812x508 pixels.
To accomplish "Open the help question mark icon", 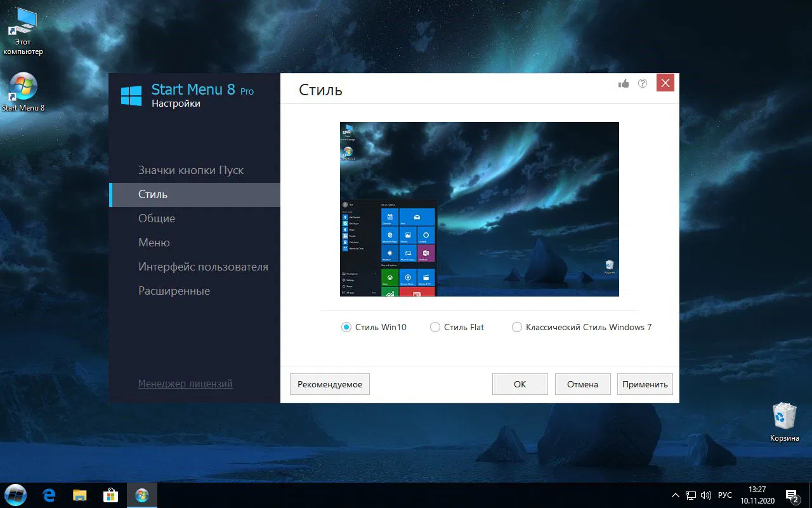I will click(643, 83).
